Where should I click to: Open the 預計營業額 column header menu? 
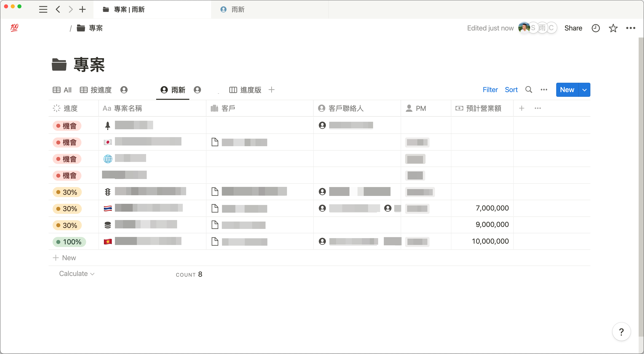tap(482, 108)
